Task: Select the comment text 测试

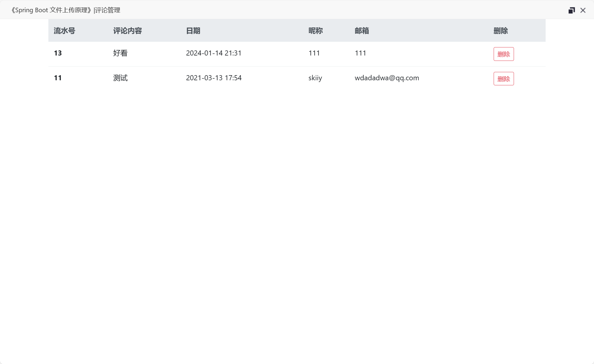Action: click(x=120, y=78)
